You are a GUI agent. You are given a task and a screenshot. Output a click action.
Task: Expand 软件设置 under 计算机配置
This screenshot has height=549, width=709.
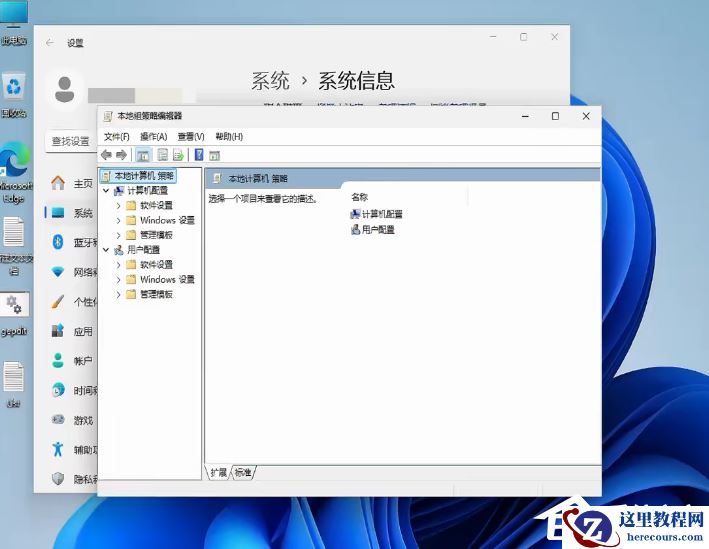coord(118,206)
